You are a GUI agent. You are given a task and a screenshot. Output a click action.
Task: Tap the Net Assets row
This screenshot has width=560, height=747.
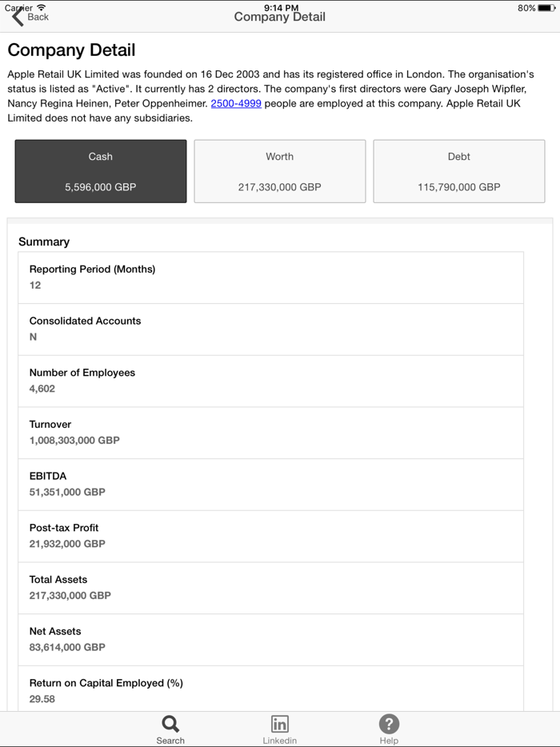(x=270, y=639)
